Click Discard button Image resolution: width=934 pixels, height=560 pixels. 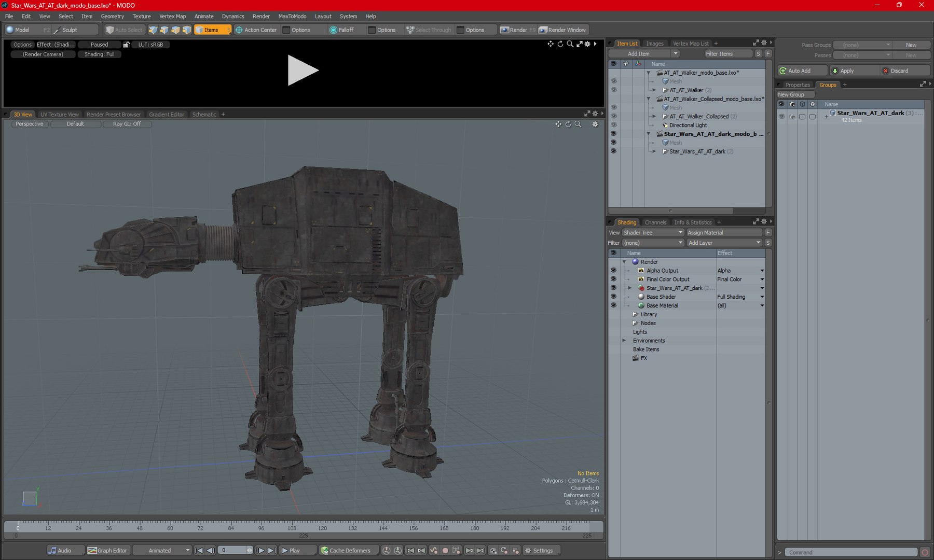(x=904, y=71)
